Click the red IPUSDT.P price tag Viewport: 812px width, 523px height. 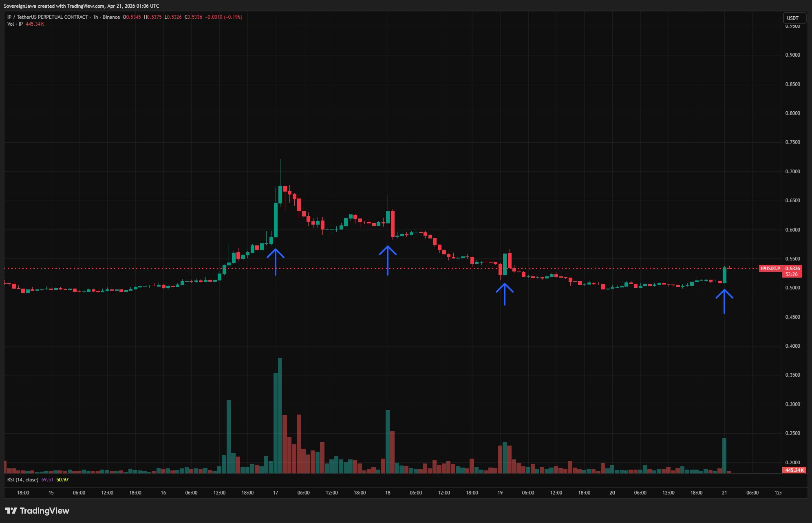click(x=770, y=269)
